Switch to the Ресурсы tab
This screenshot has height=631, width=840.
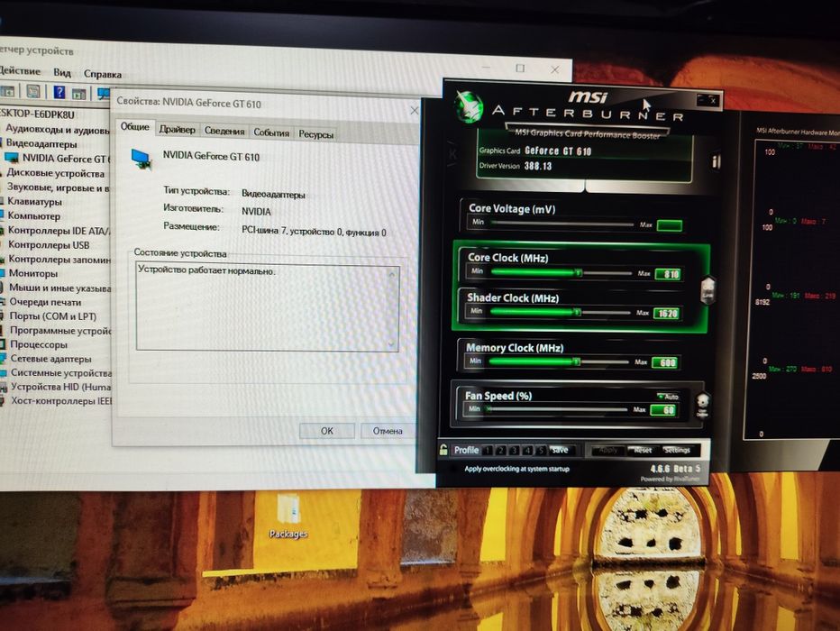coord(316,134)
